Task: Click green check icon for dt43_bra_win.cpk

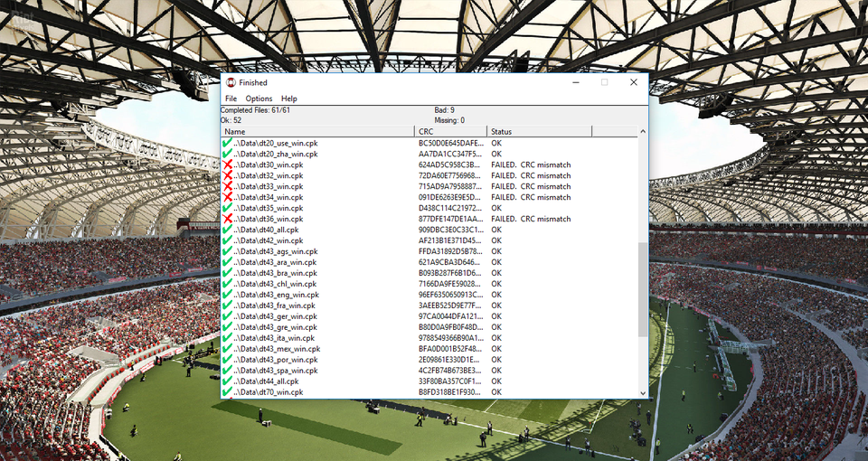Action: click(227, 273)
